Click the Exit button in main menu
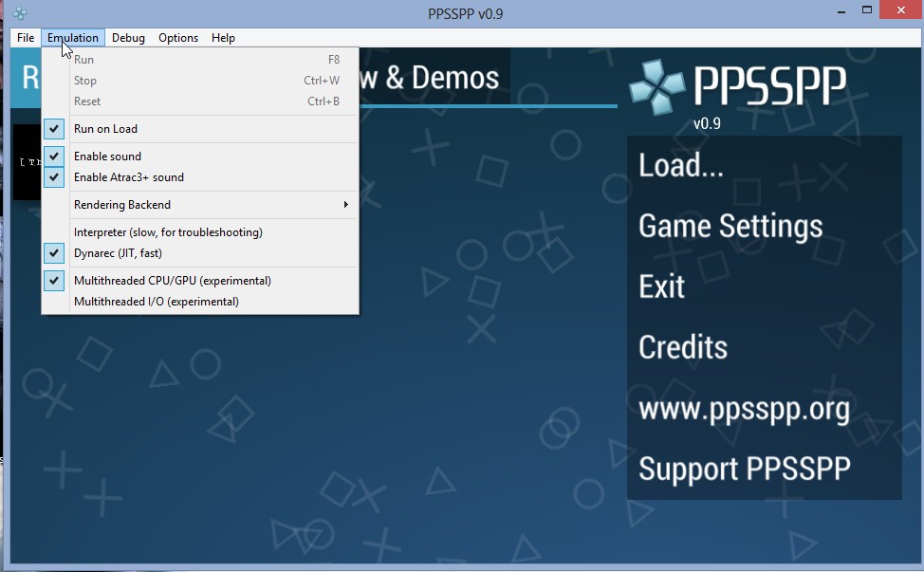This screenshot has width=924, height=572. pos(661,286)
